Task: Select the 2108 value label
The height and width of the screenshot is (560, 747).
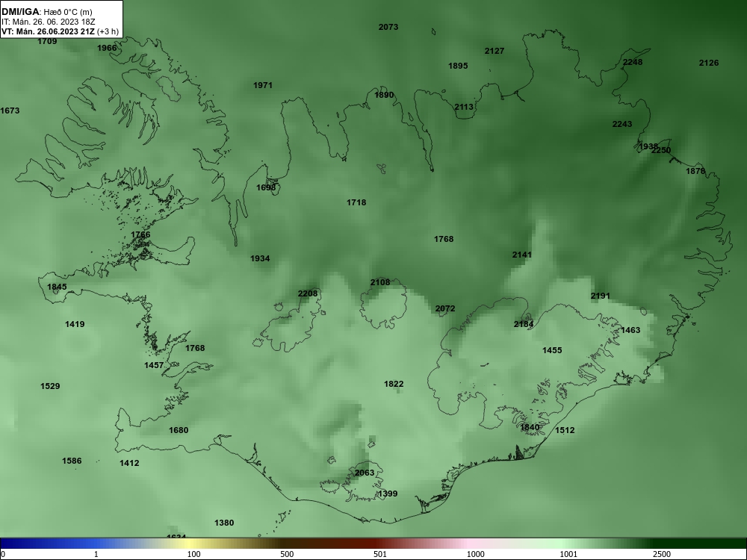Action: (x=380, y=282)
